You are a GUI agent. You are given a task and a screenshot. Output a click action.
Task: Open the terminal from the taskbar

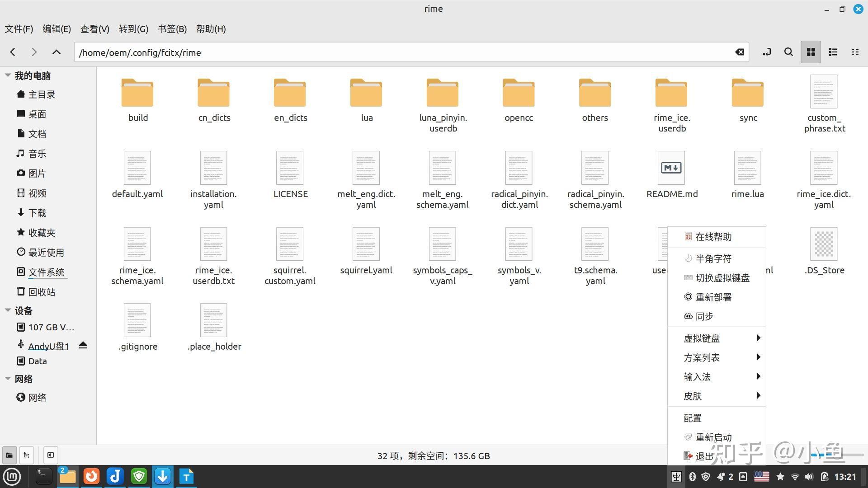pos(44,476)
